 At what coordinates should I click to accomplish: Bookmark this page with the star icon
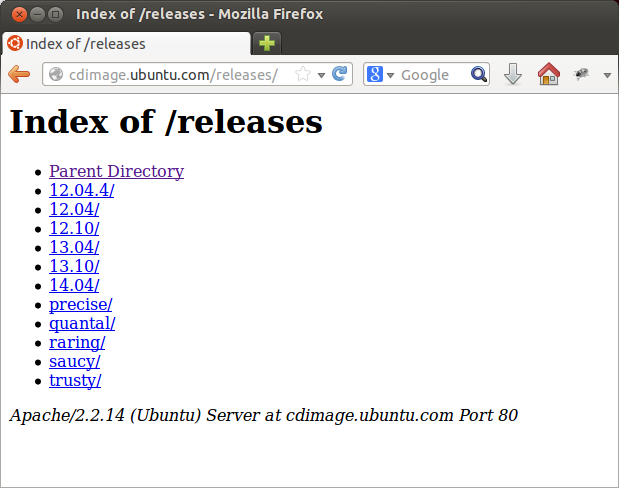coord(303,74)
